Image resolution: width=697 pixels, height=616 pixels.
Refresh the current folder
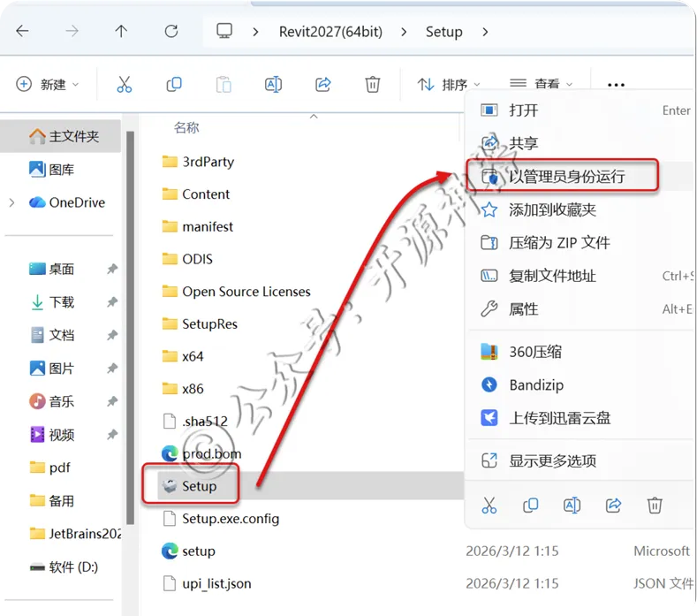[x=171, y=31]
